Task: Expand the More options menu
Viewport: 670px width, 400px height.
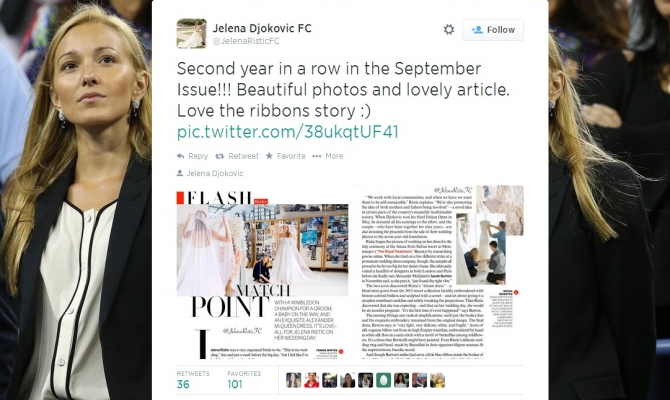Action: [328, 156]
